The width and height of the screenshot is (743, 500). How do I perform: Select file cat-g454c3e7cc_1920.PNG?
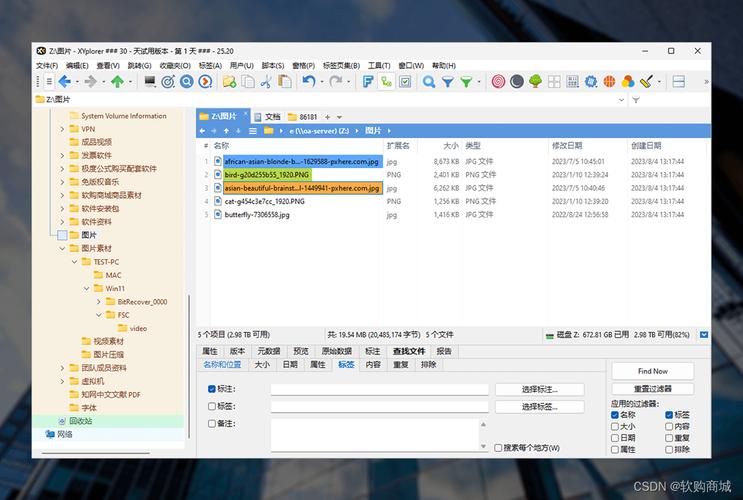pyautogui.click(x=264, y=201)
